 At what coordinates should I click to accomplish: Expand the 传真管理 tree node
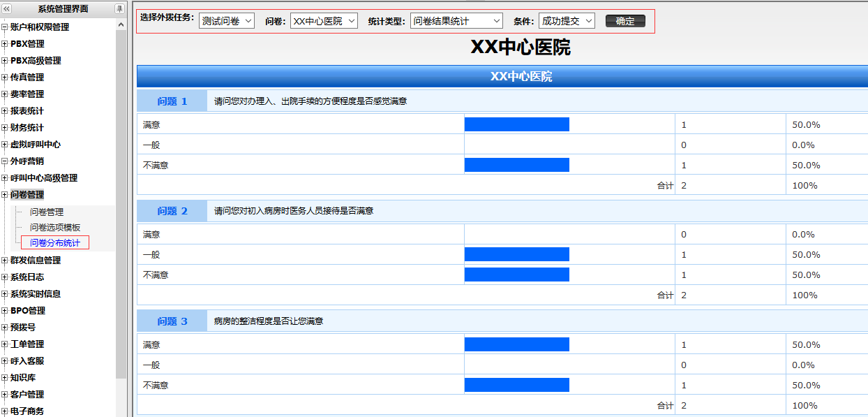tap(4, 78)
